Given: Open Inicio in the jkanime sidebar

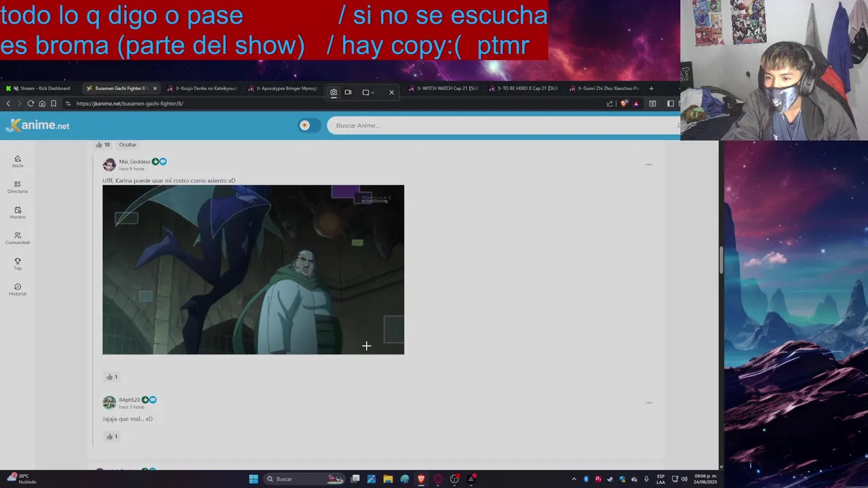Looking at the screenshot, I should click(x=18, y=161).
